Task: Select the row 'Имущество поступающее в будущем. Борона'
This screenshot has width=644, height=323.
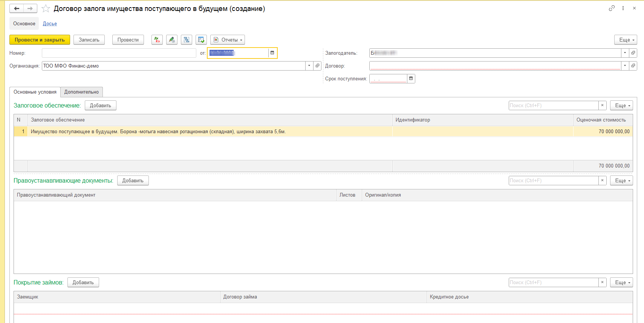Action: pos(323,131)
